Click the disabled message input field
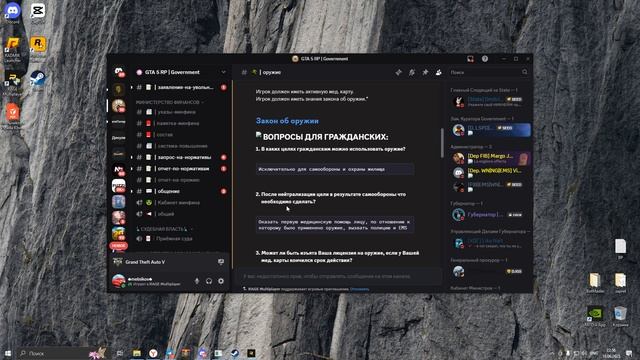640x360 pixels. (x=340, y=276)
